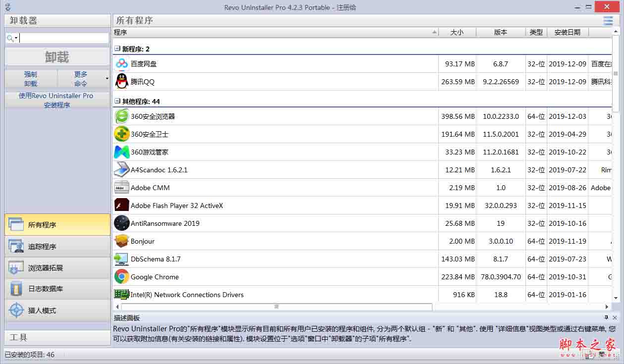Image resolution: width=624 pixels, height=364 pixels.
Task: Click the 所有程序 sidebar icon
Action: [x=16, y=224]
